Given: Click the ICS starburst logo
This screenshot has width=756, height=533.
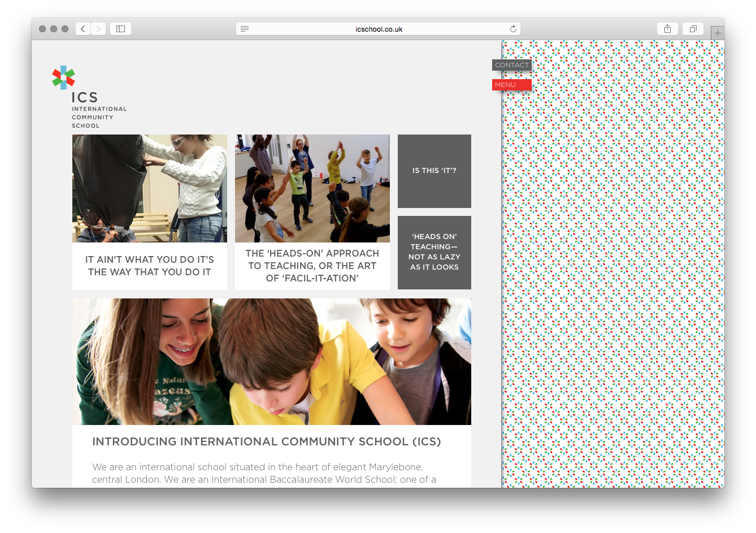Looking at the screenshot, I should [62, 77].
